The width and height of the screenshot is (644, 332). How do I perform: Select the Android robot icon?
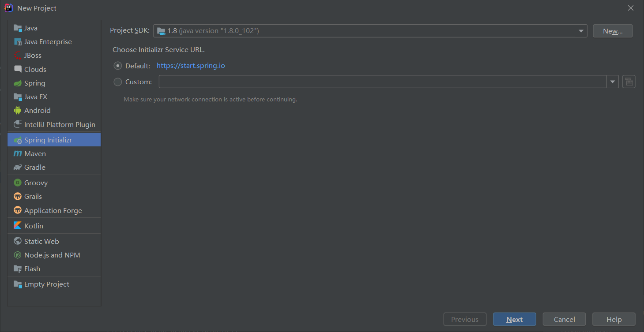pos(18,111)
